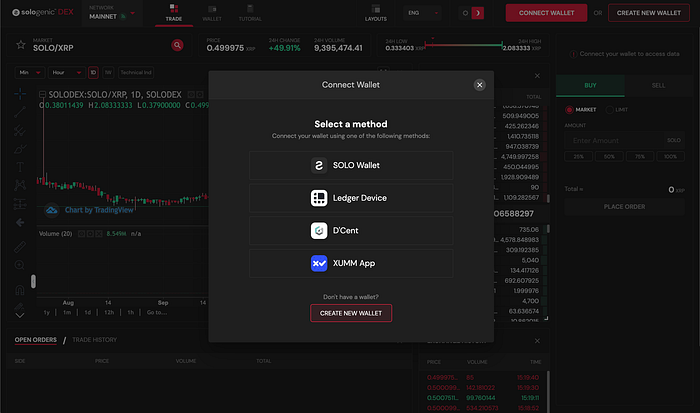Expand the ENG language dropdown
The width and height of the screenshot is (700, 413).
pos(422,13)
